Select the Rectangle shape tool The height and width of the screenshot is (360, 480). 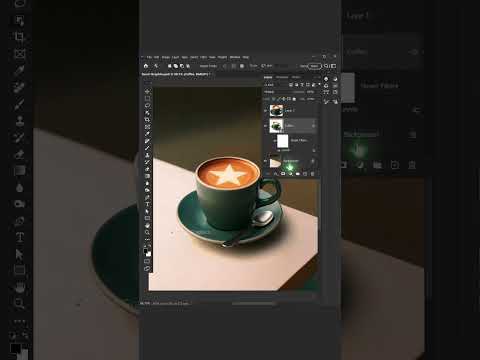[147, 218]
